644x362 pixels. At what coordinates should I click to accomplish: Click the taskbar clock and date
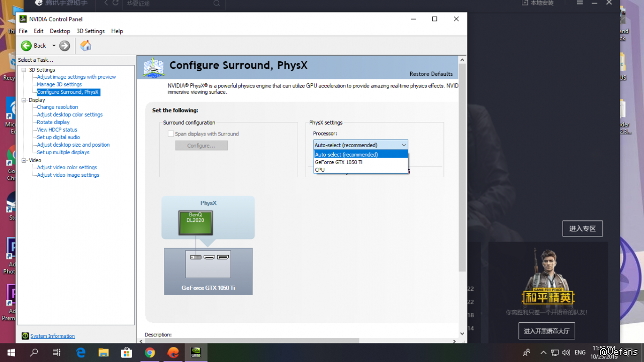pyautogui.click(x=604, y=352)
